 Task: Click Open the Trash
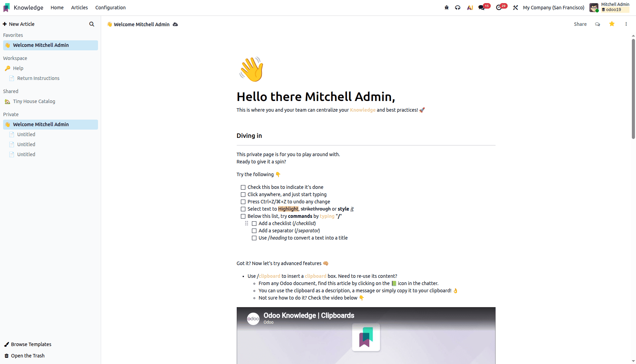click(x=25, y=356)
